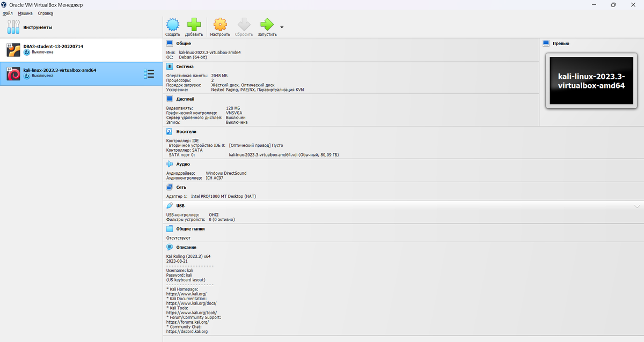Select kali-linux-2023.3-virtualbox-amd64 machine in list
Screen dimensions: 644x342
(81, 73)
